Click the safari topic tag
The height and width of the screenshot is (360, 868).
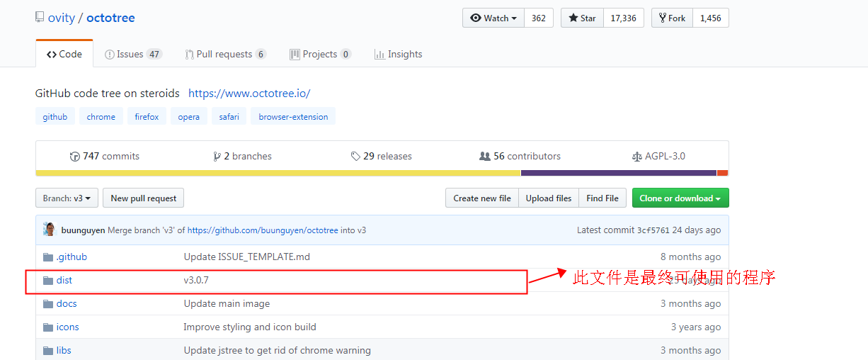[229, 117]
